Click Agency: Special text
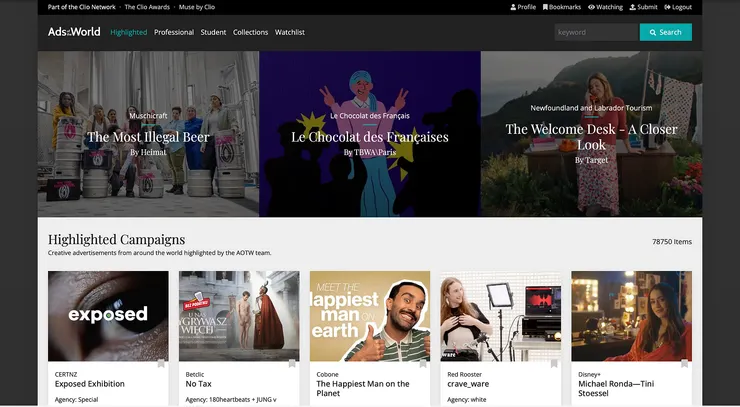The image size is (740, 407). click(x=76, y=399)
